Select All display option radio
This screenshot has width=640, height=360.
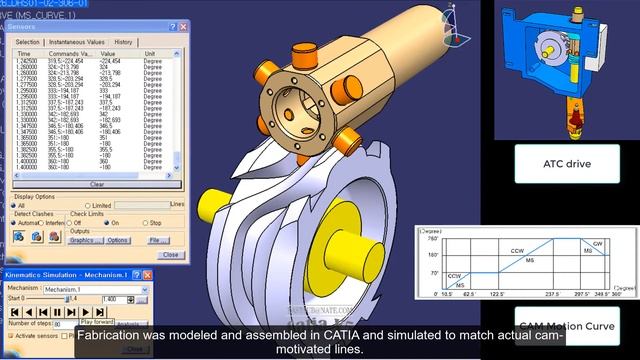tap(13, 206)
